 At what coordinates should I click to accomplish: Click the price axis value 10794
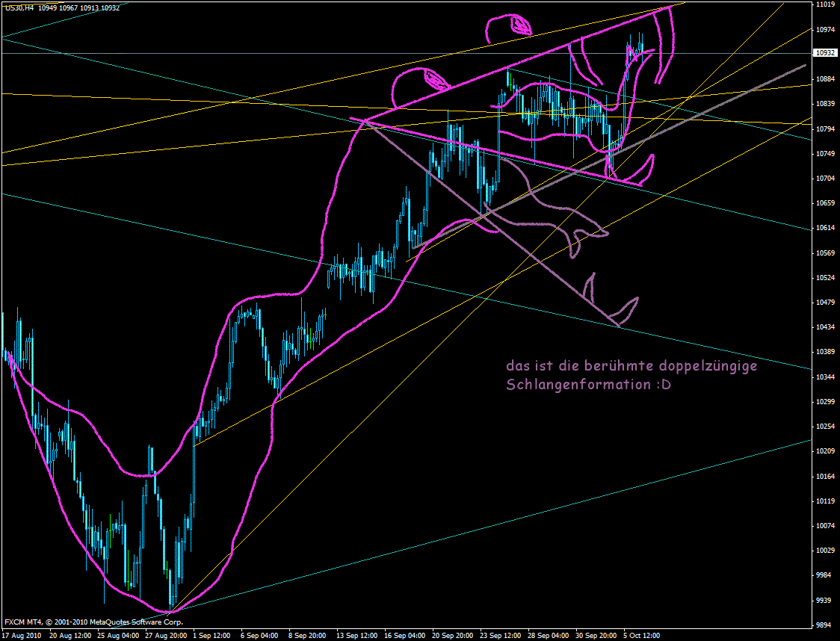pos(826,128)
